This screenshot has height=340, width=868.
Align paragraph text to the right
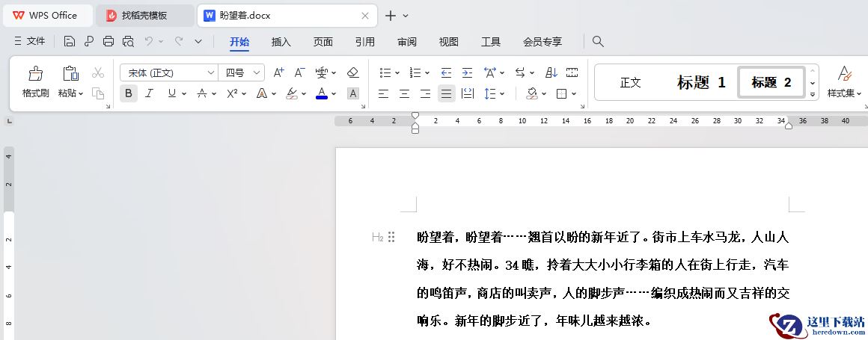[425, 93]
